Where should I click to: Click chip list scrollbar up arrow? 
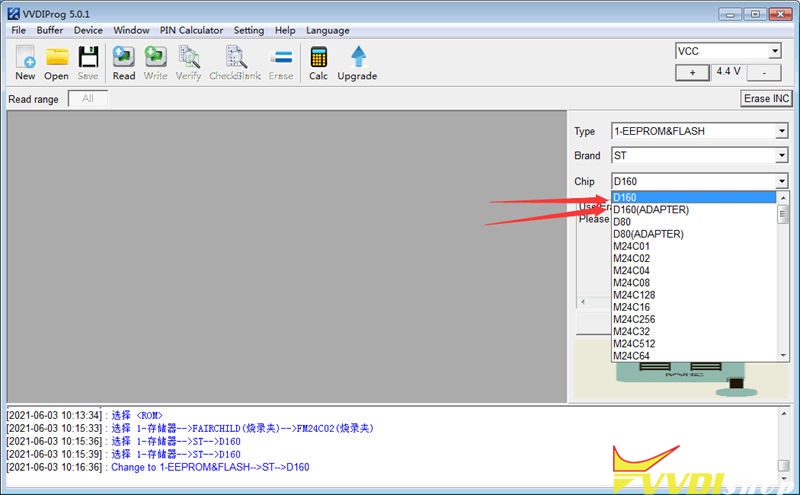pyautogui.click(x=783, y=197)
